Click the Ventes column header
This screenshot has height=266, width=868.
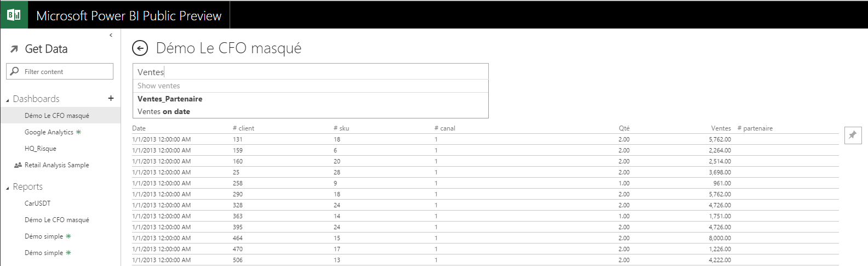click(x=721, y=128)
